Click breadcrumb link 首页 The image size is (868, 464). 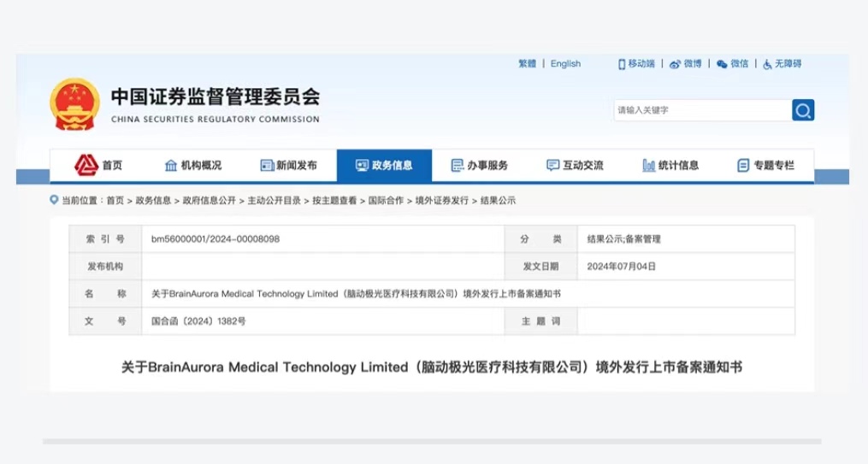(x=115, y=200)
